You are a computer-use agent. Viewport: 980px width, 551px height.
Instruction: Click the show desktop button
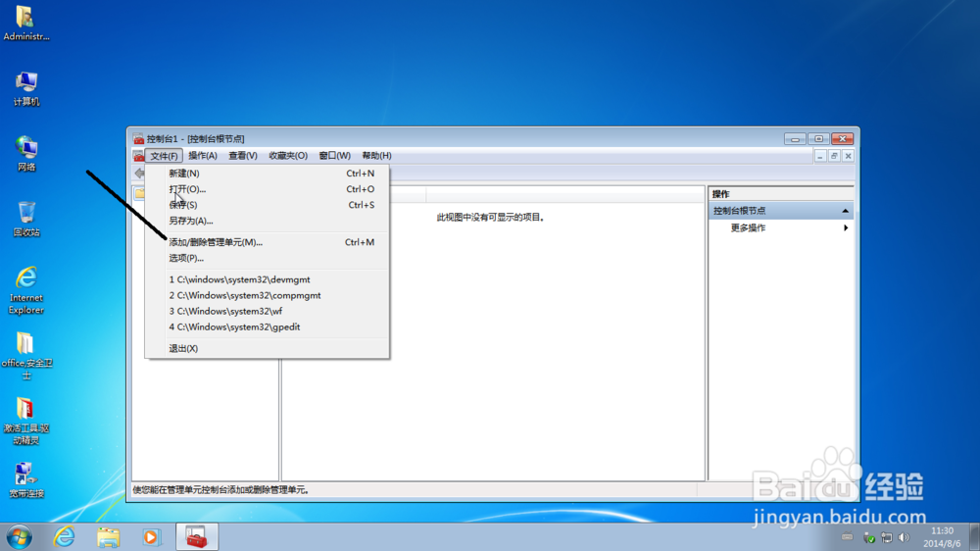tap(974, 537)
